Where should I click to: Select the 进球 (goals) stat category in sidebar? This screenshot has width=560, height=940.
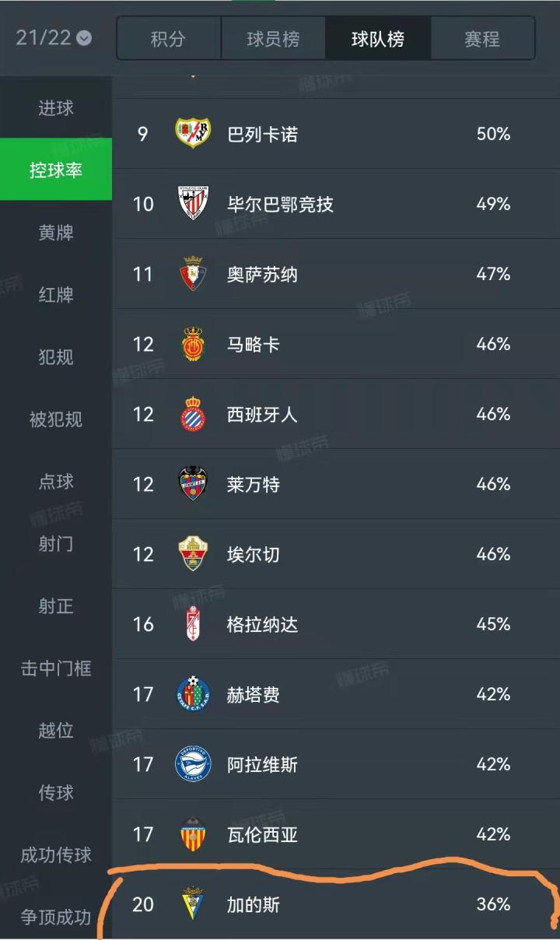(56, 108)
